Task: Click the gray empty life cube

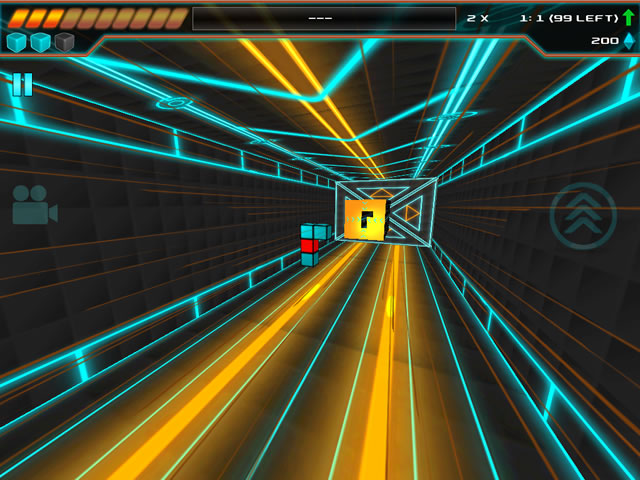Action: coord(64,42)
